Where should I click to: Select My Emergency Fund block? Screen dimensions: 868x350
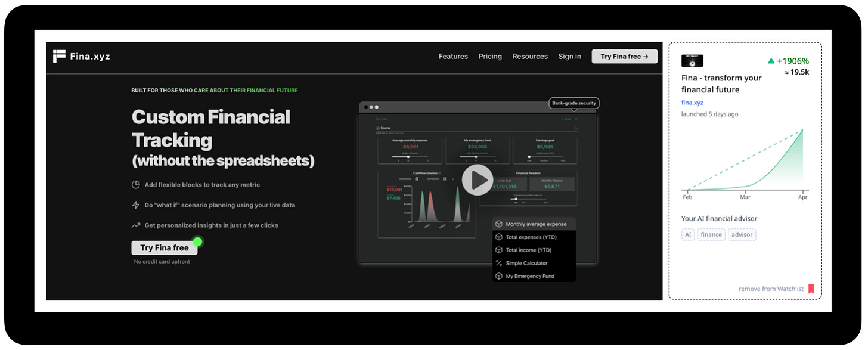coord(534,277)
